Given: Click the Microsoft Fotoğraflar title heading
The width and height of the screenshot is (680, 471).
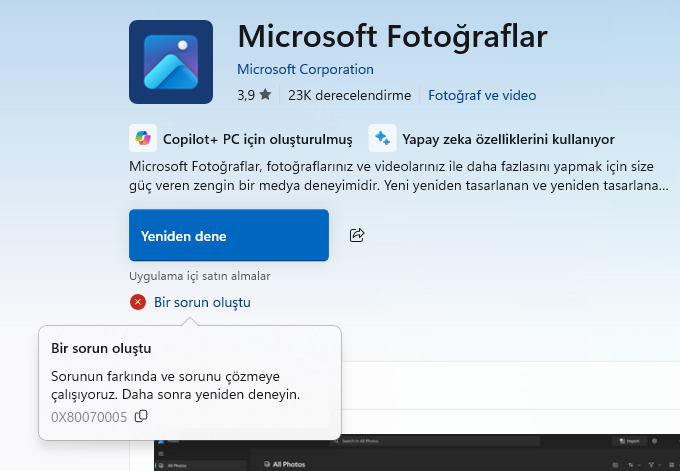Looking at the screenshot, I should 392,37.
